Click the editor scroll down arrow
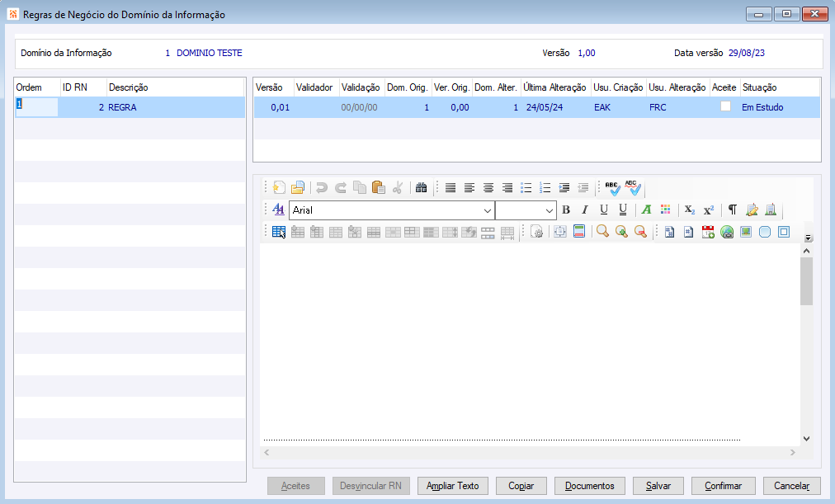The height and width of the screenshot is (504, 835). [806, 439]
